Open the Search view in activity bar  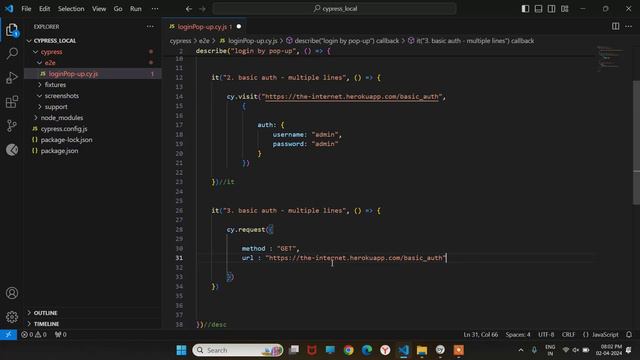[x=12, y=53]
